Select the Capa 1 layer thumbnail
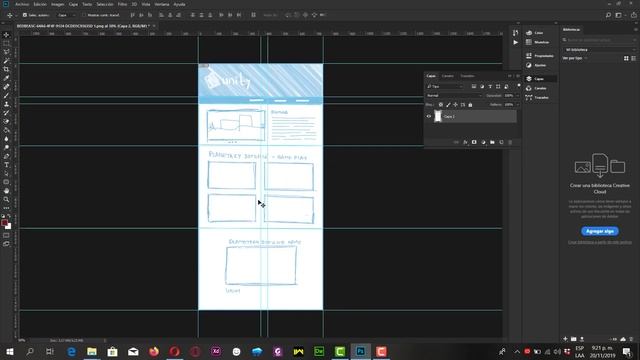640x360 pixels. tap(438, 116)
